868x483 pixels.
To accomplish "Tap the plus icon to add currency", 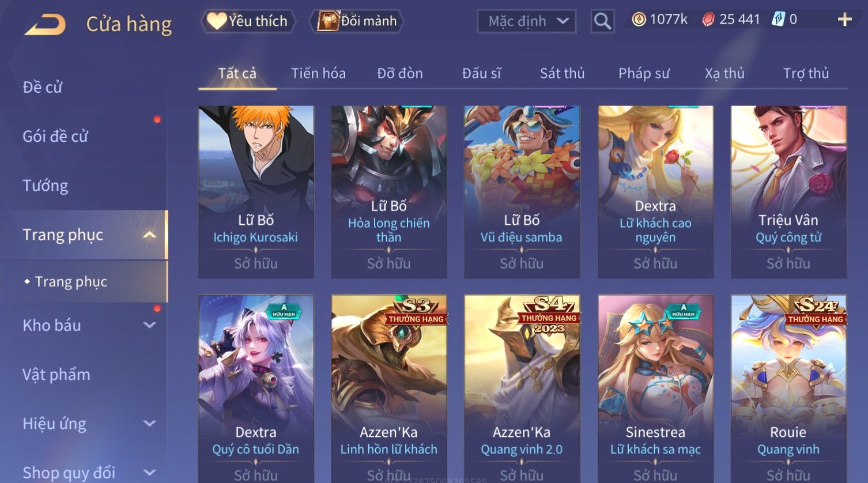I will click(x=844, y=20).
